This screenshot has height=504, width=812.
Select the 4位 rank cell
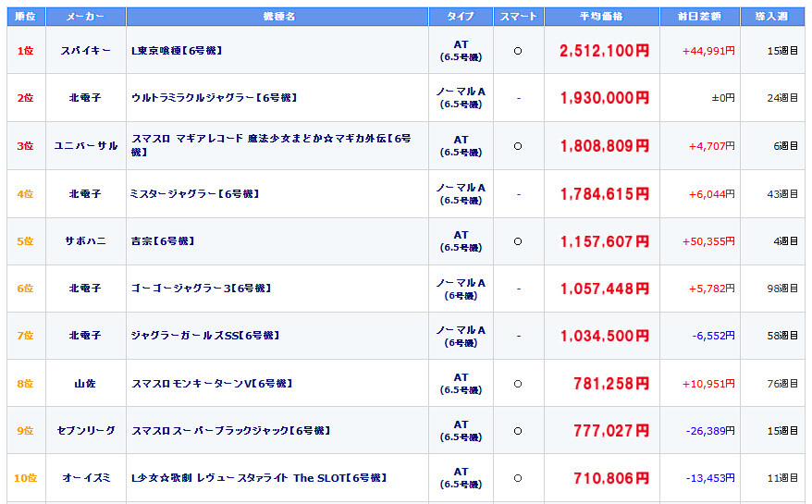[26, 194]
